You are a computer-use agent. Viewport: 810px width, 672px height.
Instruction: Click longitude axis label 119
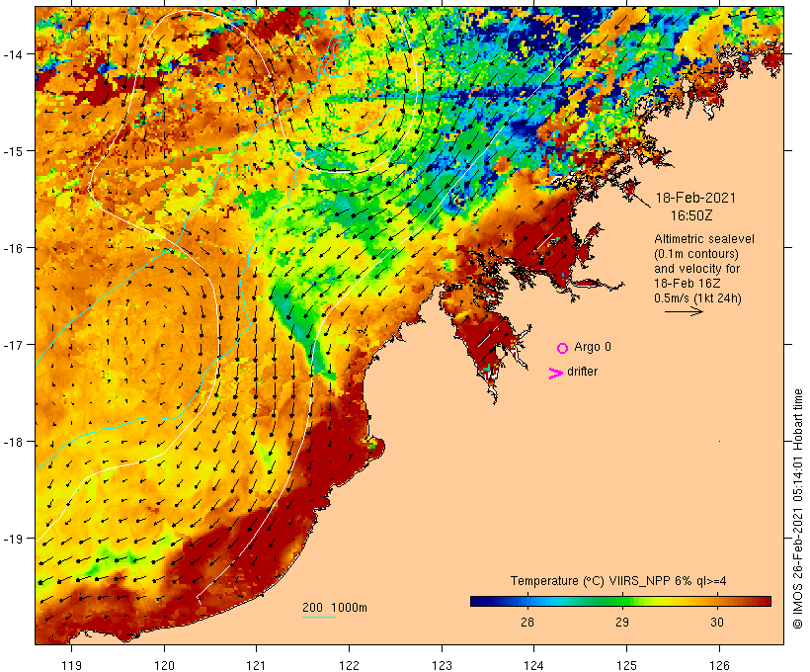click(x=71, y=665)
